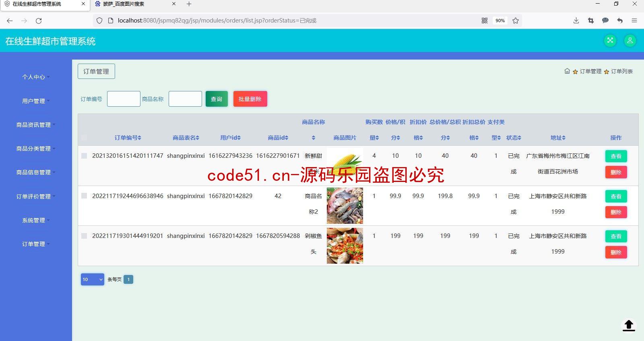
Task: Switch to 披萨_百度图片搜索 browser tab
Action: [135, 4]
